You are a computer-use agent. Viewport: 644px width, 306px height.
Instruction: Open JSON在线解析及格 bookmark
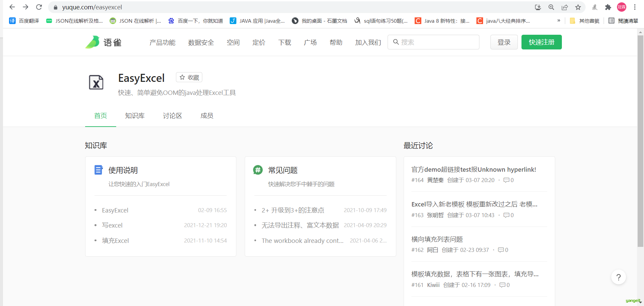coord(74,21)
